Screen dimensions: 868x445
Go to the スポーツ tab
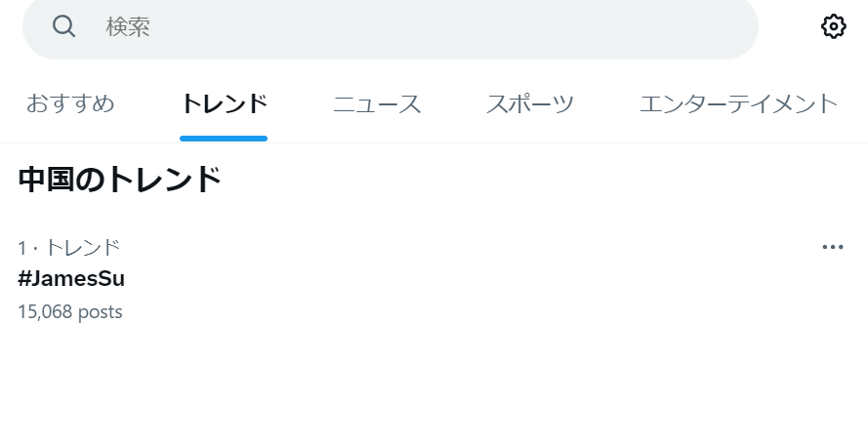click(x=530, y=103)
